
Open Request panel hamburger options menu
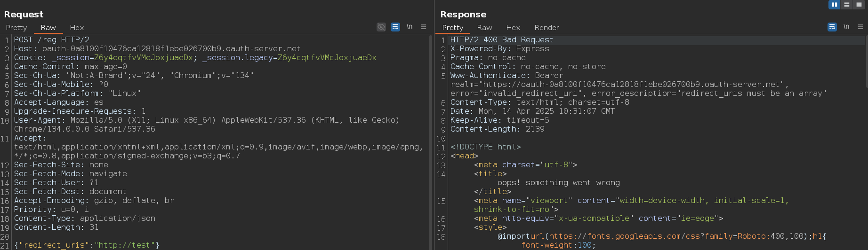coord(424,27)
